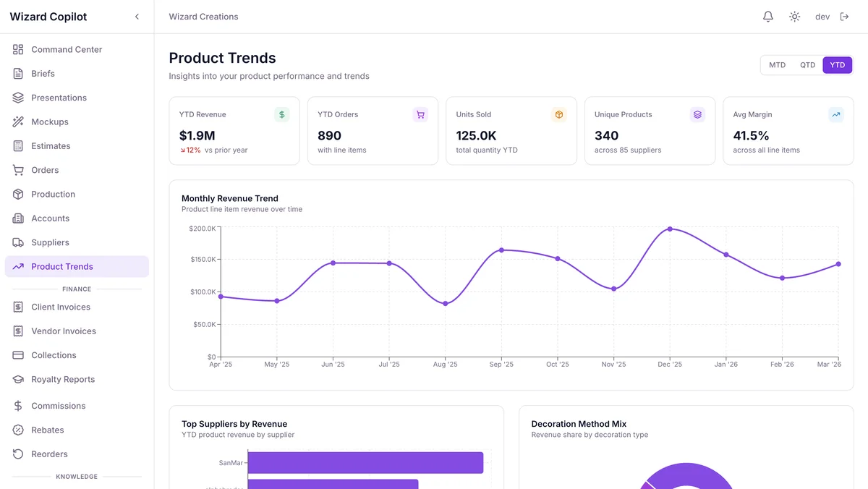Open the Suppliers page label

(x=50, y=242)
